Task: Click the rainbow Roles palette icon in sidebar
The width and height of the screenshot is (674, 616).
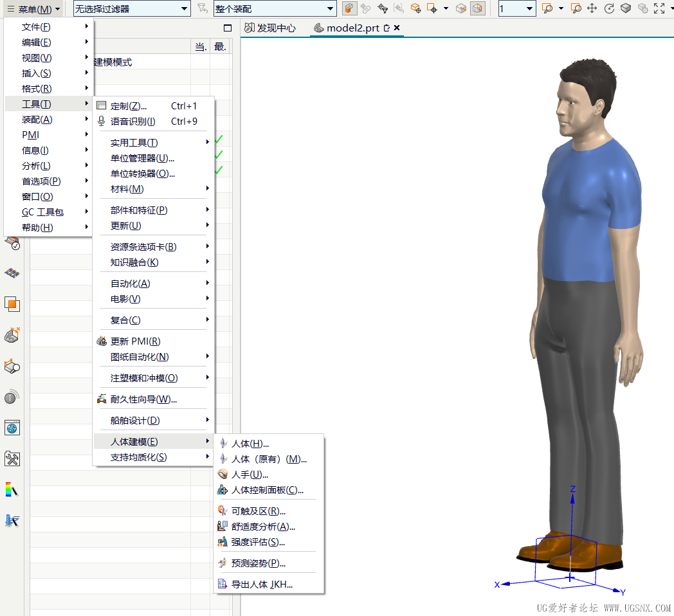Action: [x=12, y=490]
